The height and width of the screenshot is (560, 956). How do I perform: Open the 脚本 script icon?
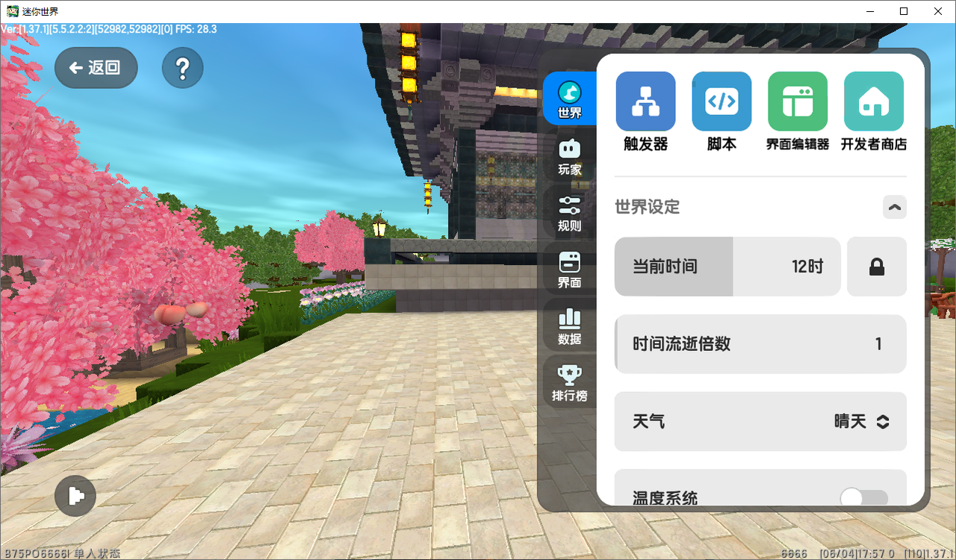click(x=721, y=102)
